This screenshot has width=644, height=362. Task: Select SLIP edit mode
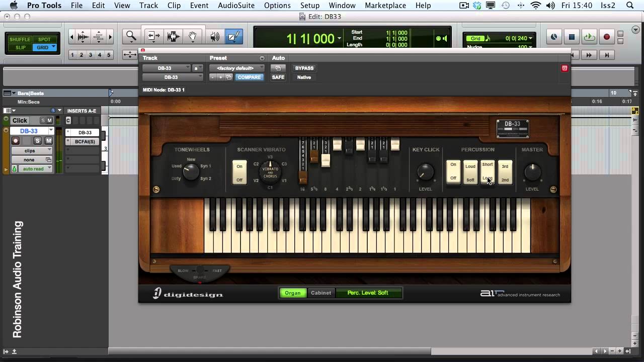(20, 48)
